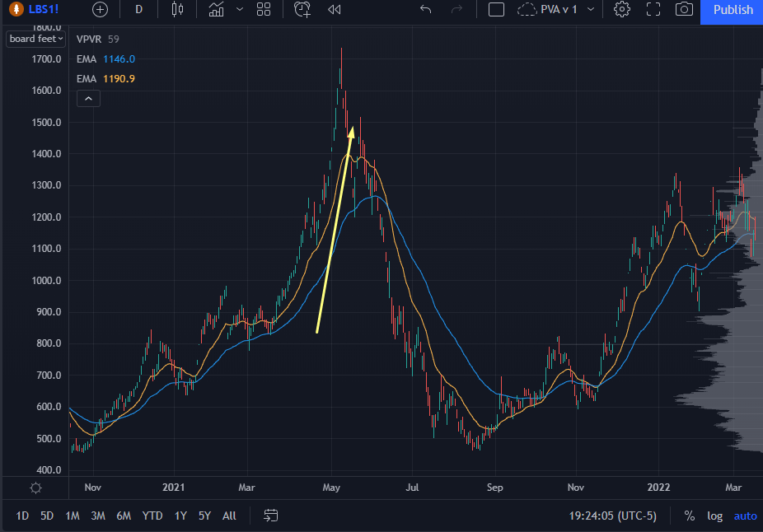Open the go to date calendar icon
The height and width of the screenshot is (532, 763).
[270, 515]
